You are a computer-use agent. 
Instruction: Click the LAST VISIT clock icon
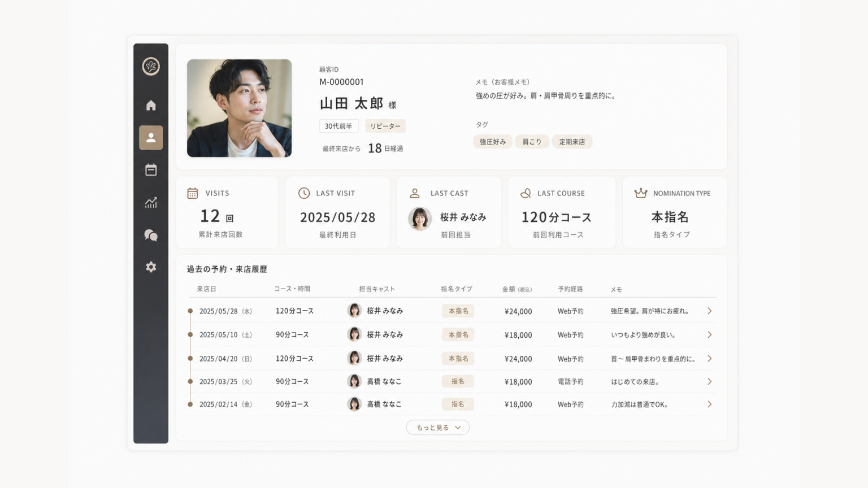pyautogui.click(x=304, y=193)
